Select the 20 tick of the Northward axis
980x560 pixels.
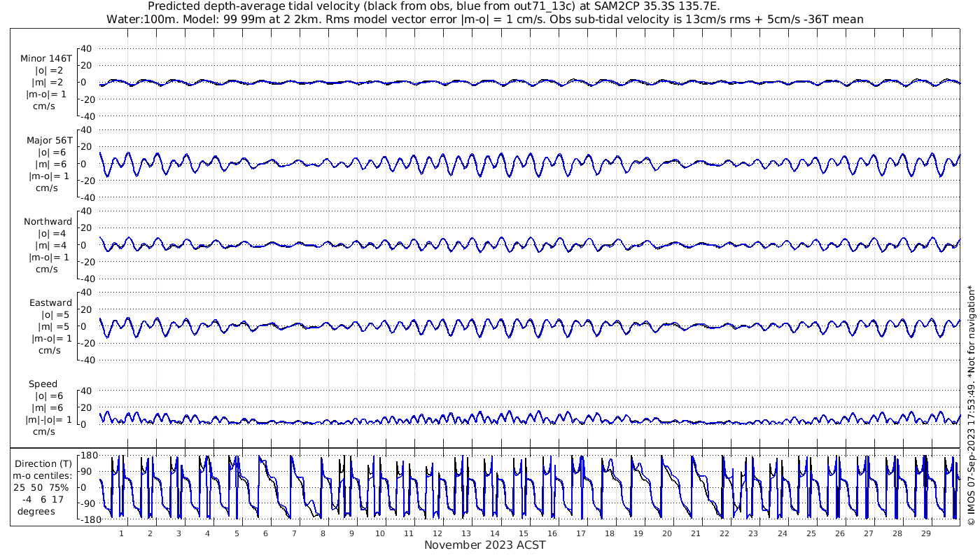point(87,227)
